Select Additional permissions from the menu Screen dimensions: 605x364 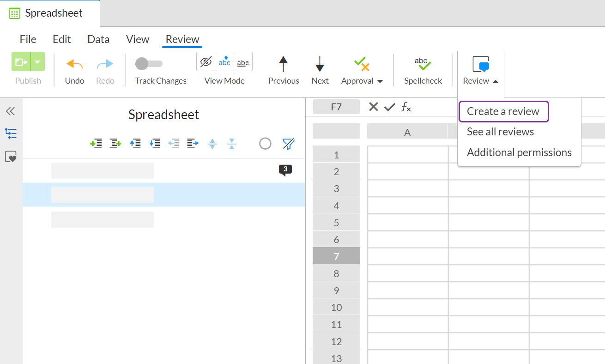pyautogui.click(x=519, y=152)
